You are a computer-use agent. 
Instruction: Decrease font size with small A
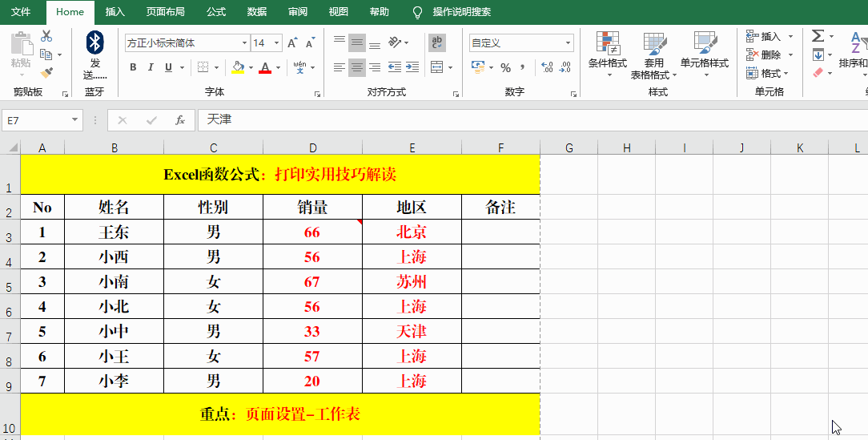point(310,43)
